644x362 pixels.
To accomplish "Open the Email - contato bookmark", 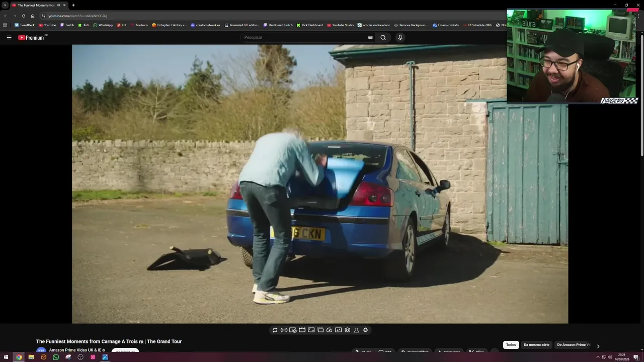I will pyautogui.click(x=446, y=25).
